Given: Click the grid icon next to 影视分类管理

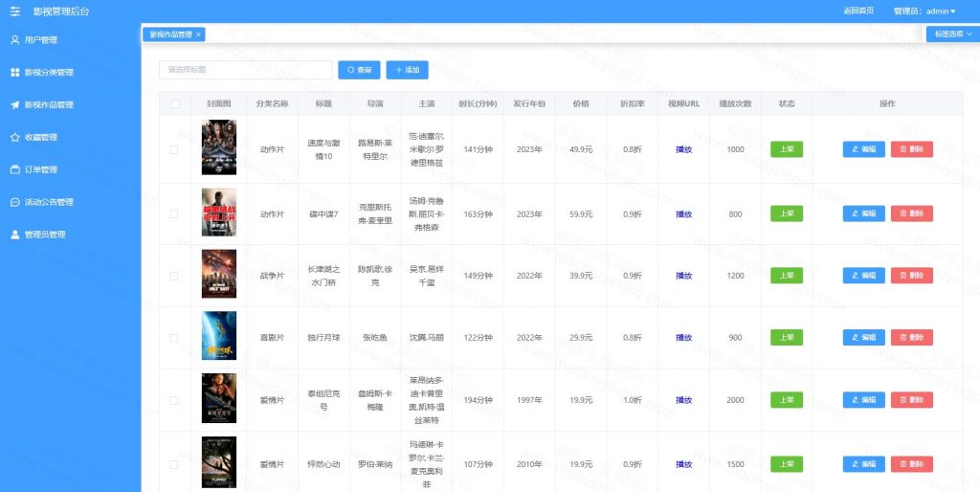Looking at the screenshot, I should coord(15,73).
